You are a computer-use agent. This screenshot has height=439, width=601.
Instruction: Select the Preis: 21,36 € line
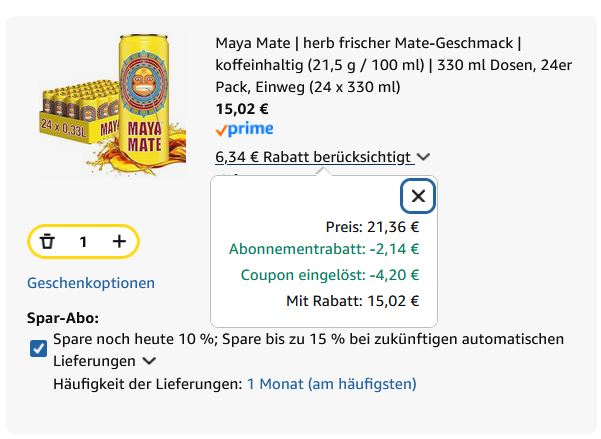click(372, 227)
